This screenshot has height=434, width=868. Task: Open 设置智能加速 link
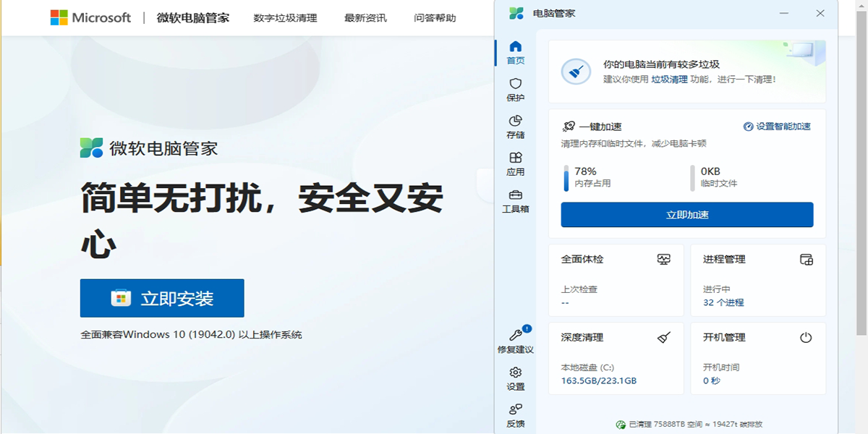[x=778, y=127]
